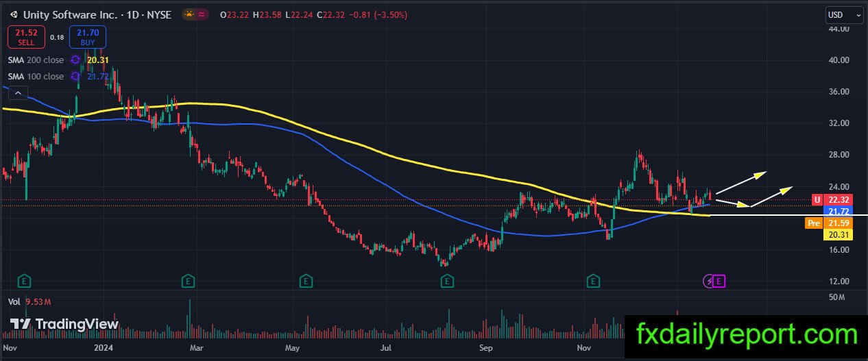
Task: Click the 50M volume axis label
Action: click(x=836, y=297)
